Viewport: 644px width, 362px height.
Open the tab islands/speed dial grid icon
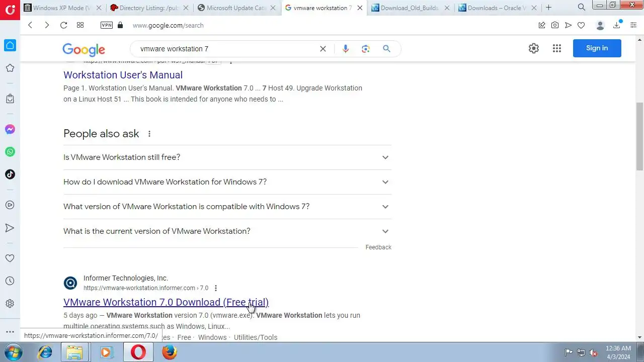[x=80, y=25]
